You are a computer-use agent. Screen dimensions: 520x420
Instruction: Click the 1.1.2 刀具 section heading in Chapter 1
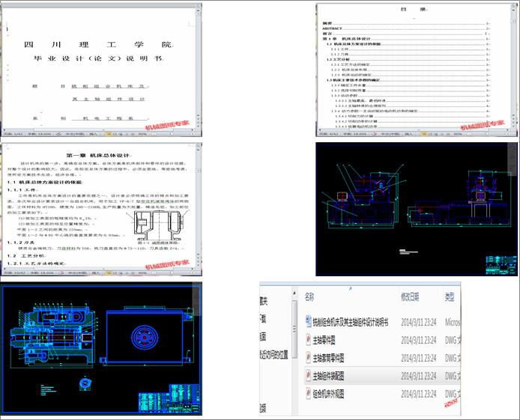[x=21, y=243]
